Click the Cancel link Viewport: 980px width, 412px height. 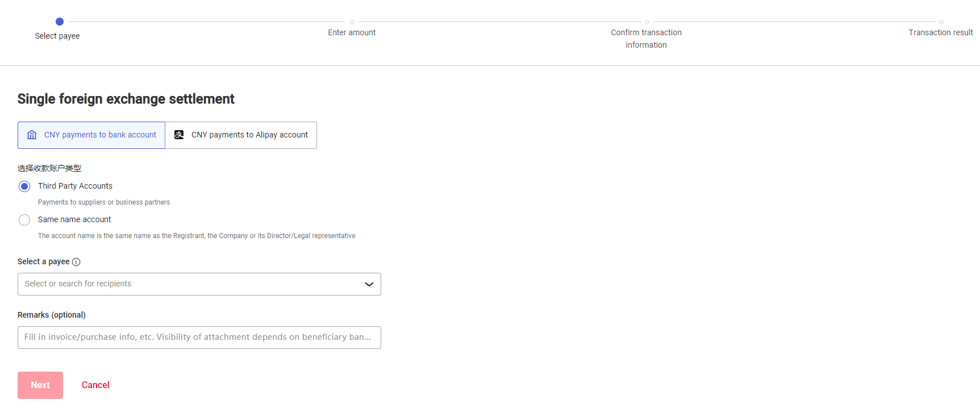click(x=95, y=385)
